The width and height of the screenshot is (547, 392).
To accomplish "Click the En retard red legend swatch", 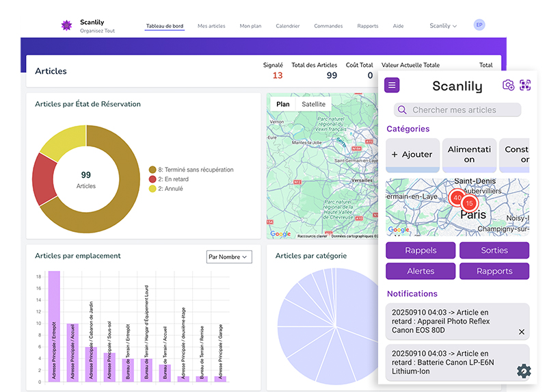I will [152, 179].
